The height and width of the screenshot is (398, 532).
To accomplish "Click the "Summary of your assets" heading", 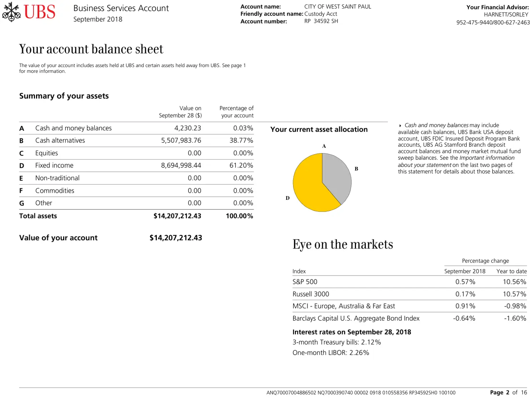I will 64,96.
